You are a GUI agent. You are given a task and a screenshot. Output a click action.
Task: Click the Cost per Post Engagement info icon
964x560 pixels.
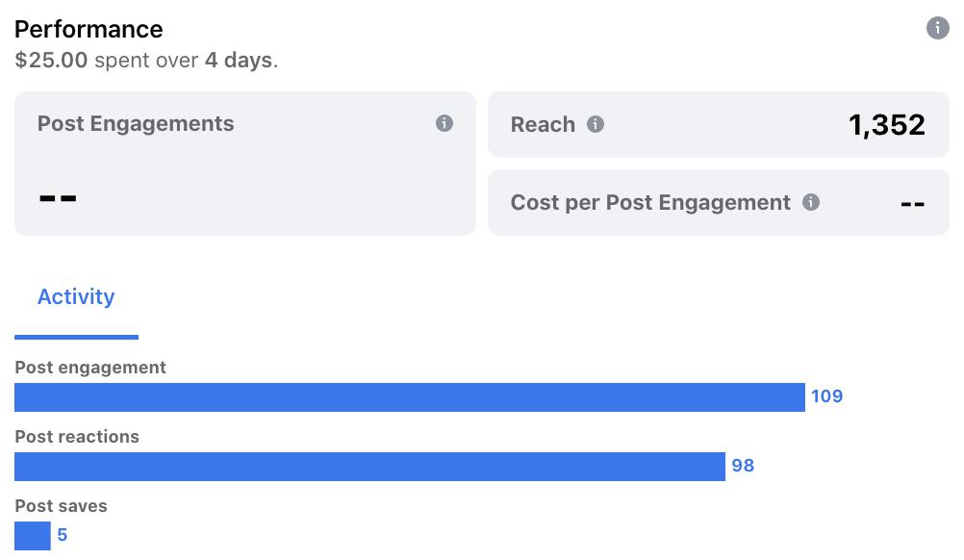811,202
